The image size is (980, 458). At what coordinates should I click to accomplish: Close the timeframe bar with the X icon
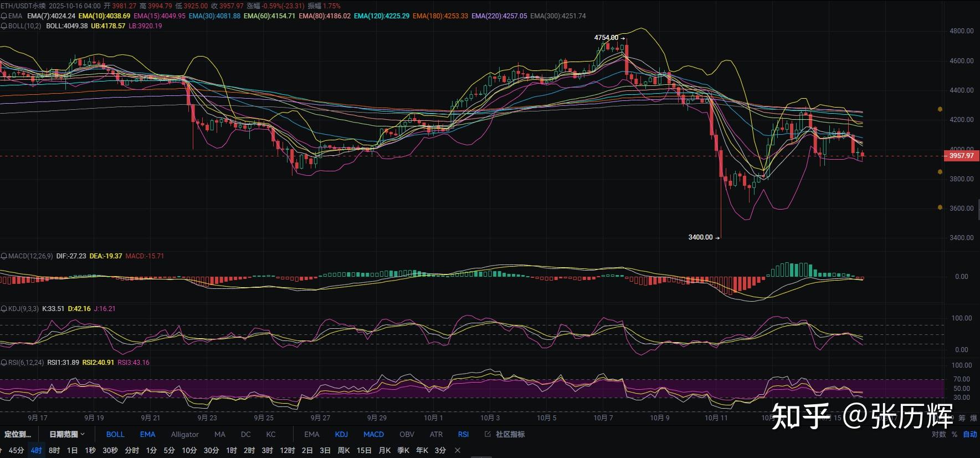point(458,450)
